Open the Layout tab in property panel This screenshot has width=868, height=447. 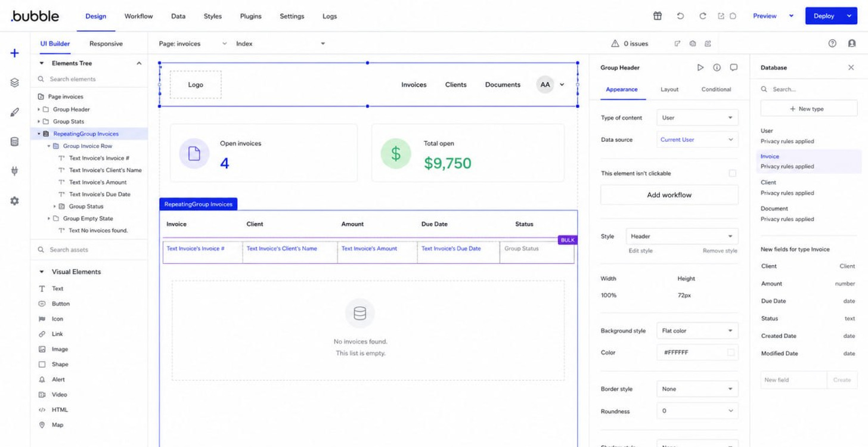[x=669, y=89]
